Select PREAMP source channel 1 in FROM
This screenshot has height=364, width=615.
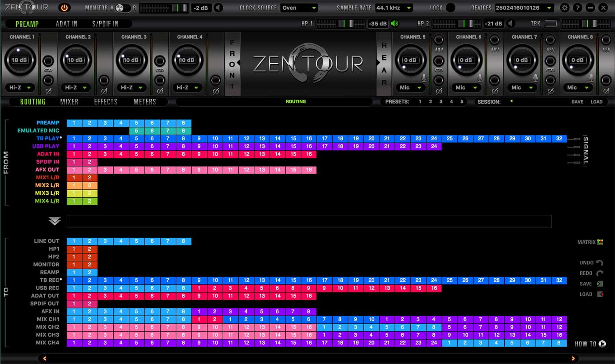(x=74, y=123)
